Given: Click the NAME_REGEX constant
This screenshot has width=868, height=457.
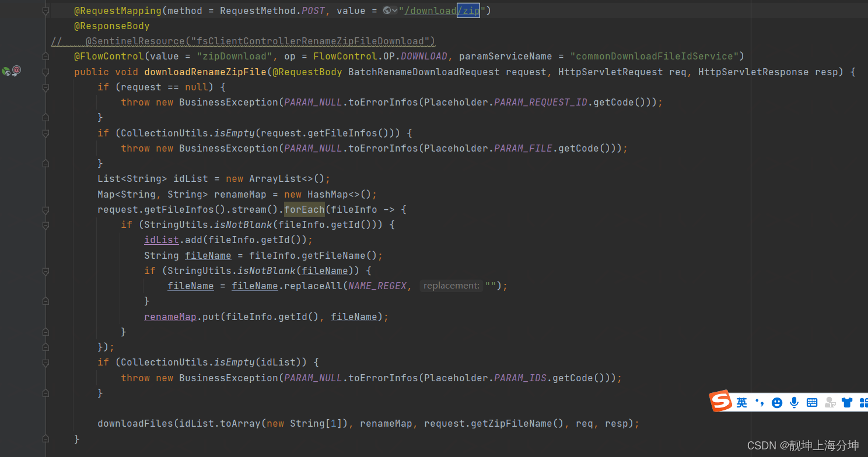Looking at the screenshot, I should 377,286.
